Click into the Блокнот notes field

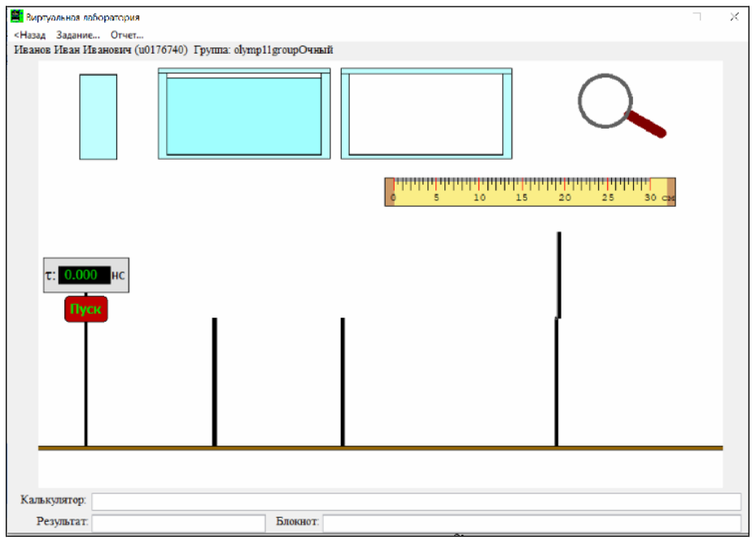531,523
